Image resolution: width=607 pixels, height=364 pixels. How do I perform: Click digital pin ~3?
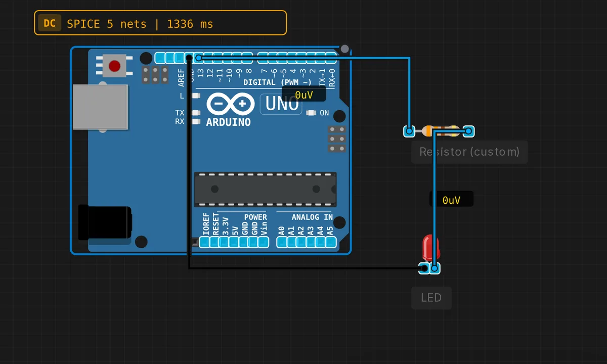pos(301,58)
